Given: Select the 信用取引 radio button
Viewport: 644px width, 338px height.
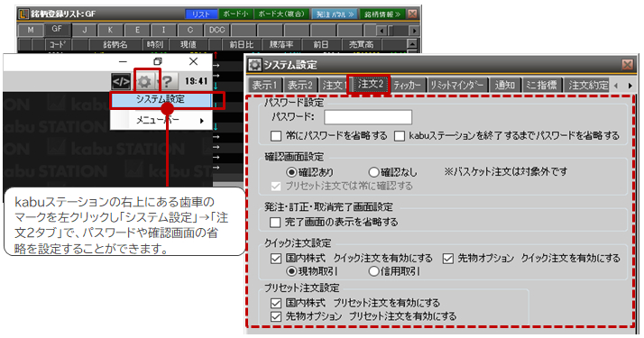Looking at the screenshot, I should pyautogui.click(x=373, y=271).
